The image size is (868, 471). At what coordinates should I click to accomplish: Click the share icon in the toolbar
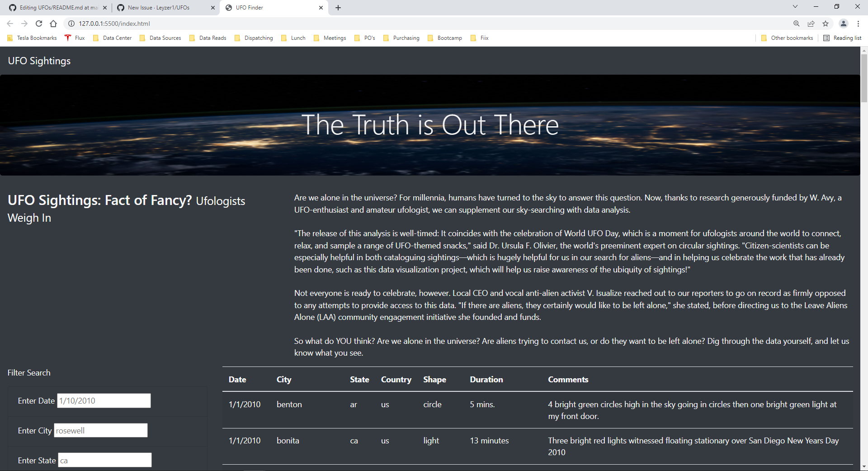pyautogui.click(x=811, y=24)
